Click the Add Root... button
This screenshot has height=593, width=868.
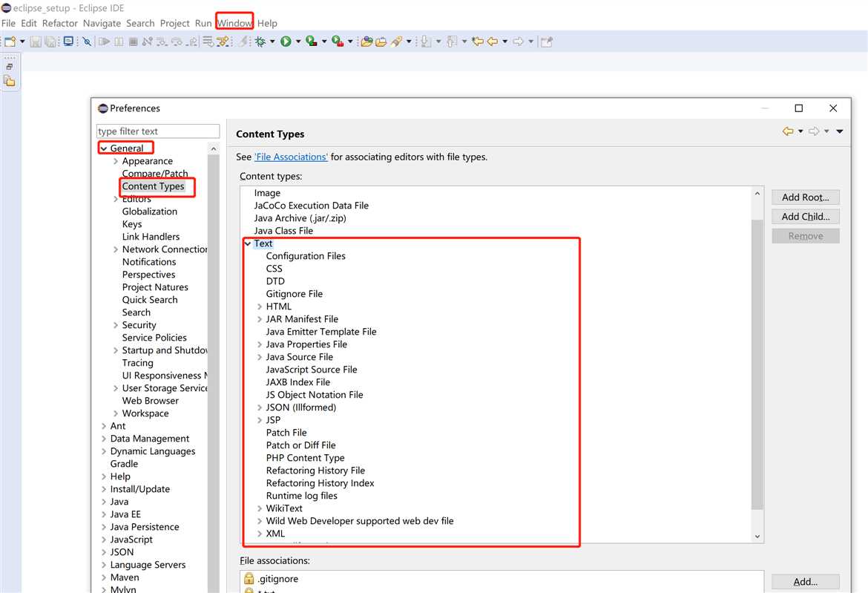(x=806, y=197)
